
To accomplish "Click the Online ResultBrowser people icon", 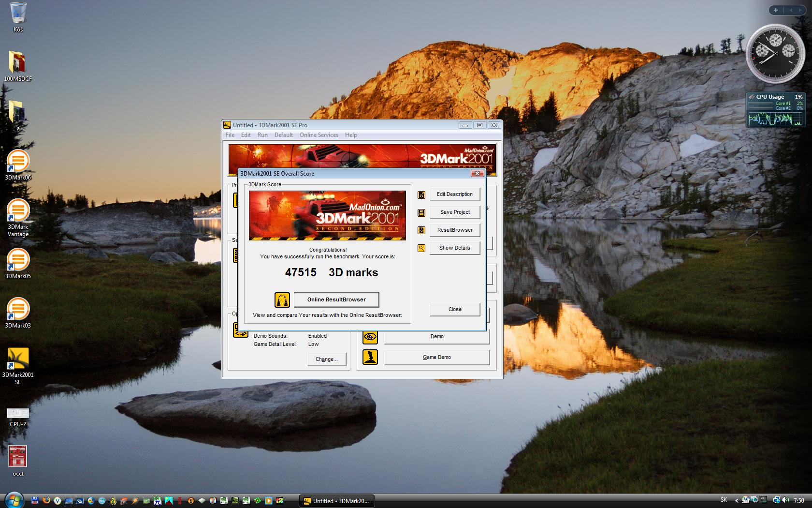I will [282, 300].
